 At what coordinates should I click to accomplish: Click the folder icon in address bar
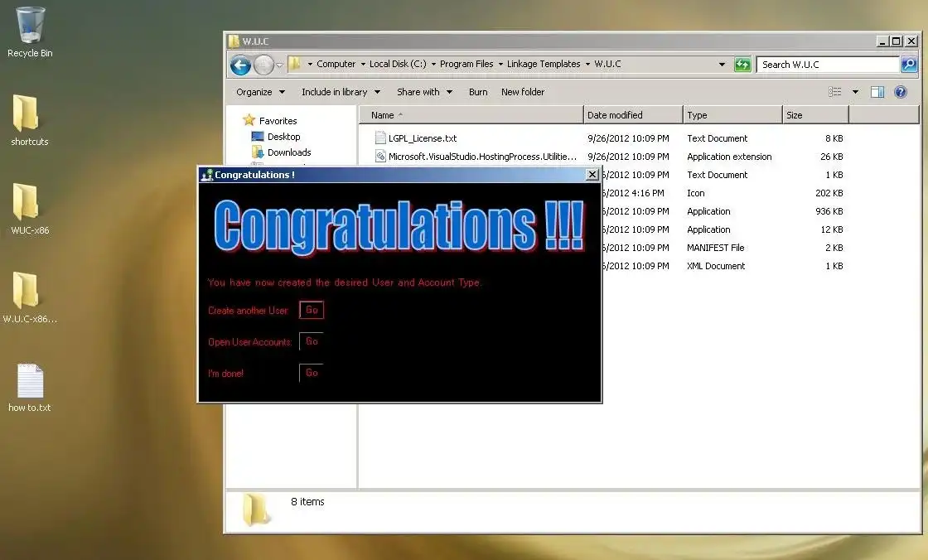[295, 64]
